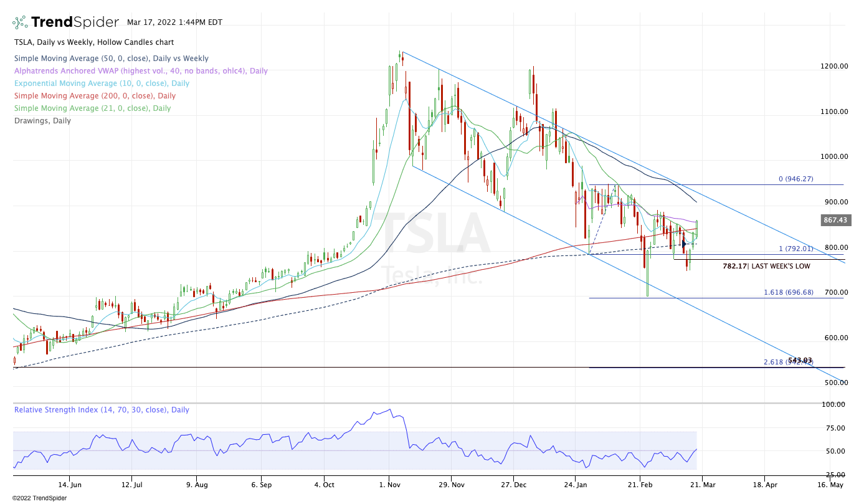Select the Simple Moving Average 200 legend entry

(x=95, y=96)
